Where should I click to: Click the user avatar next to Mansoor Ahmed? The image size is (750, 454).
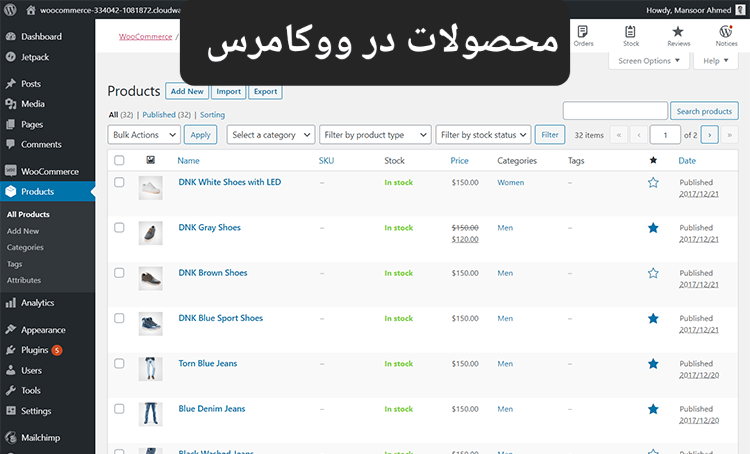coord(740,10)
